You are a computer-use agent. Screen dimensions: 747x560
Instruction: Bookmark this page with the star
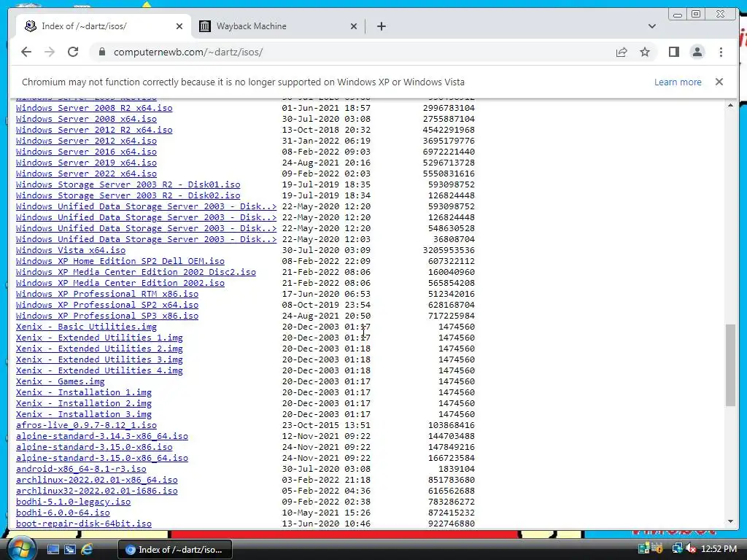(x=645, y=52)
